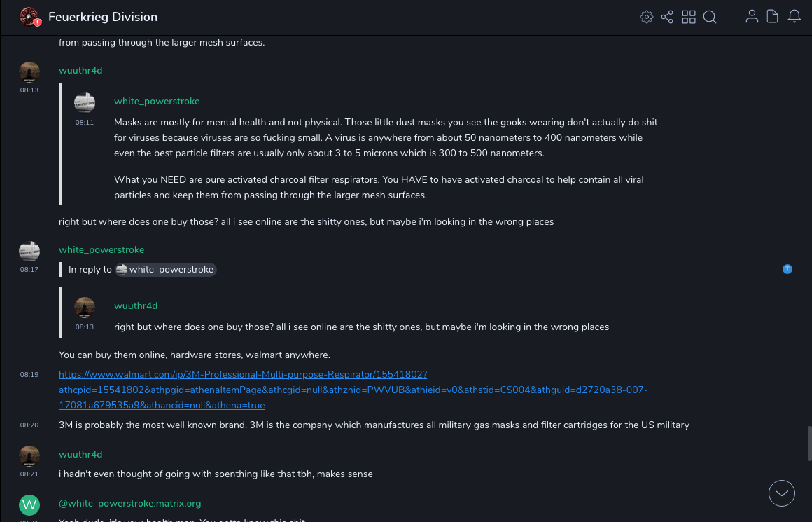Click wuuthr4d's username at 08:21 message

[80, 454]
